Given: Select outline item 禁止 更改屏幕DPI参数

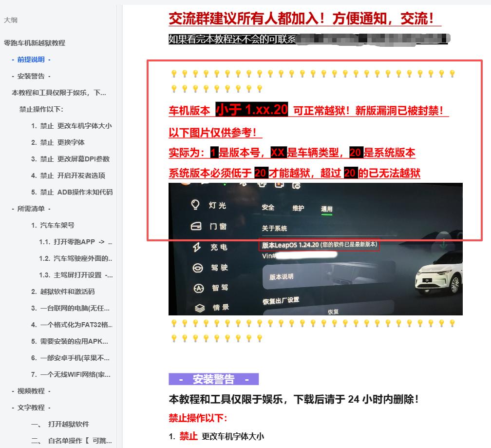Looking at the screenshot, I should pyautogui.click(x=71, y=159).
